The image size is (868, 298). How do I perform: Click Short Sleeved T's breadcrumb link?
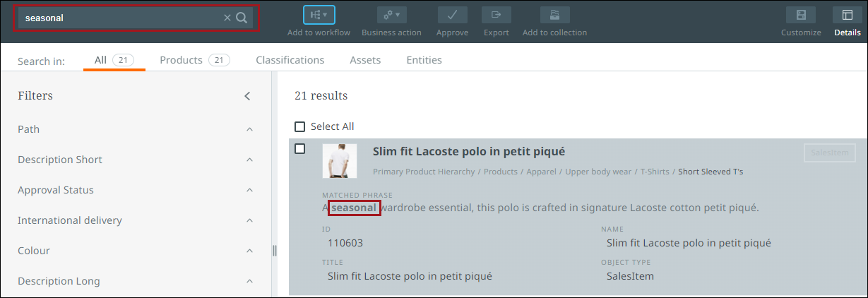[x=711, y=172]
